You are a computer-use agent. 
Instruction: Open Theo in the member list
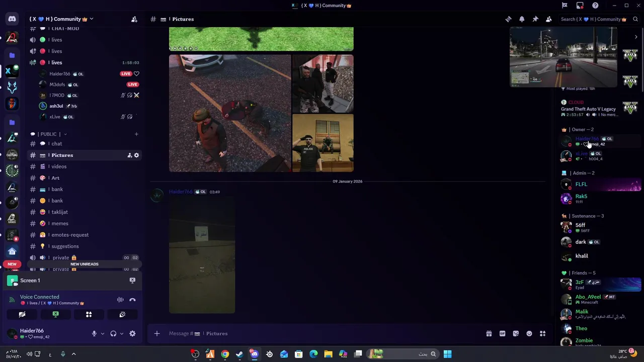(601, 329)
